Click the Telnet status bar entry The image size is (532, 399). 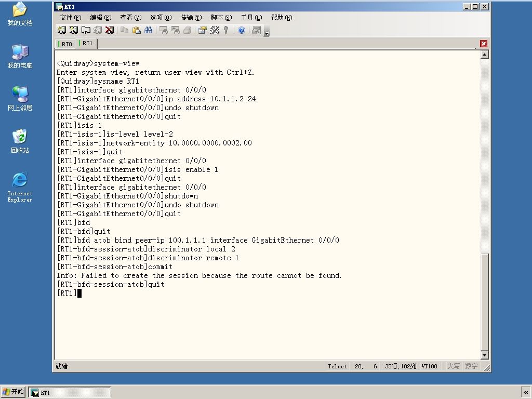coord(337,366)
